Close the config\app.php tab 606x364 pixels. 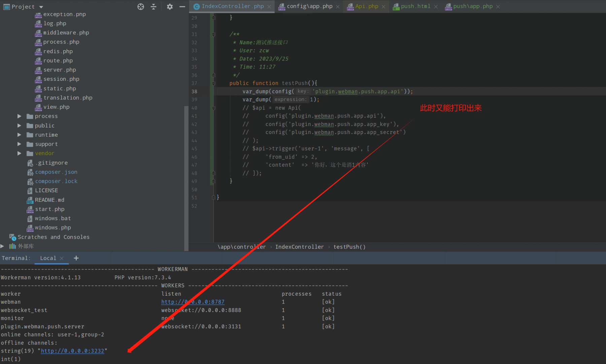(x=338, y=7)
